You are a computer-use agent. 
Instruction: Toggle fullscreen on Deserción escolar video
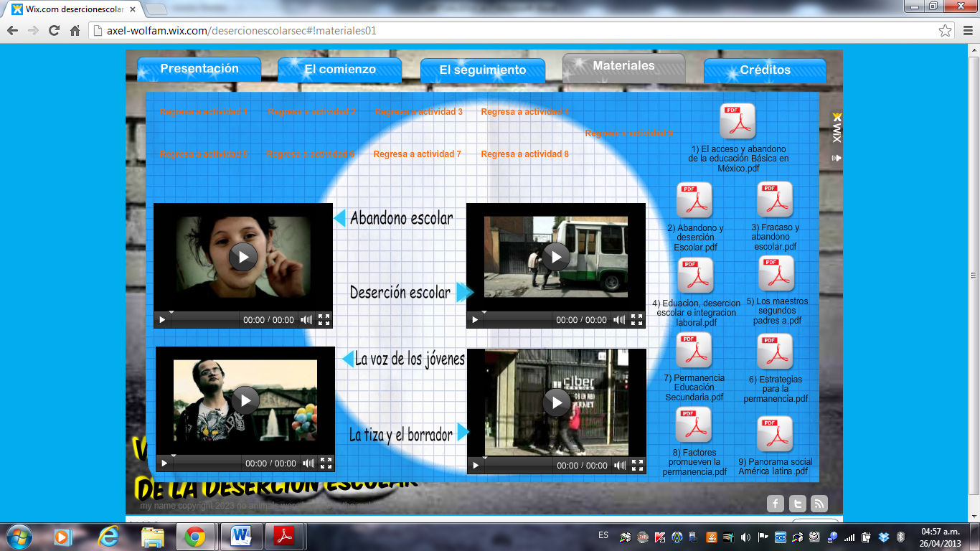636,320
